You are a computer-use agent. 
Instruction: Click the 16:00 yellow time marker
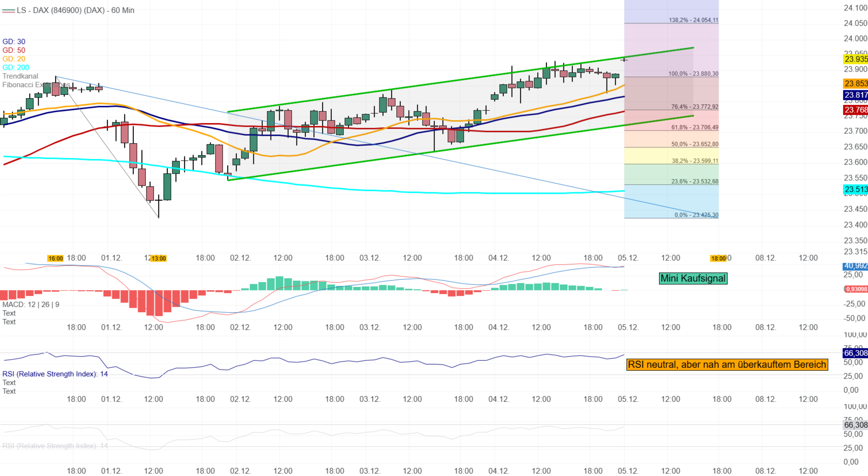click(x=55, y=259)
